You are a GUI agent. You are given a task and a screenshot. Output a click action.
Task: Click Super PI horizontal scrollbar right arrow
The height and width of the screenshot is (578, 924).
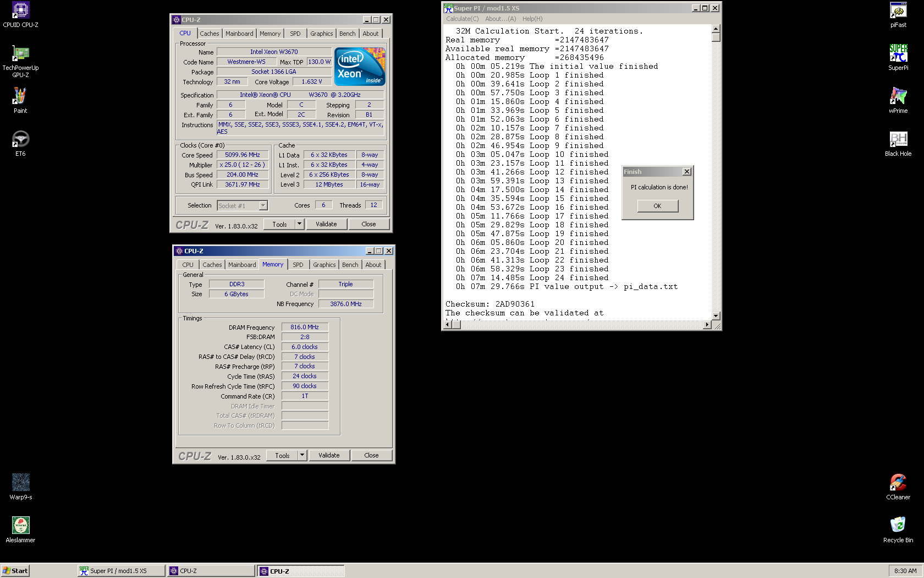[707, 324]
